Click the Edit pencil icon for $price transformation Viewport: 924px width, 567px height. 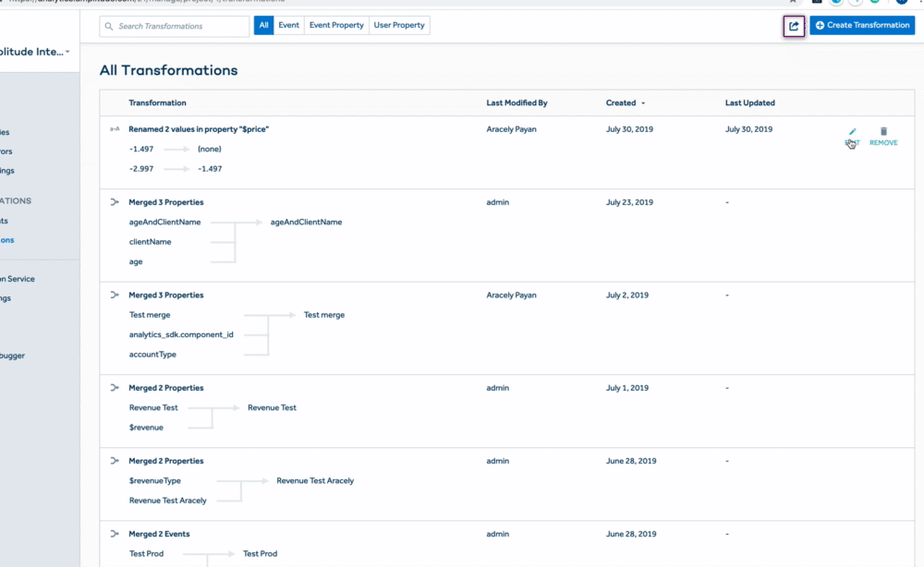[x=852, y=133]
